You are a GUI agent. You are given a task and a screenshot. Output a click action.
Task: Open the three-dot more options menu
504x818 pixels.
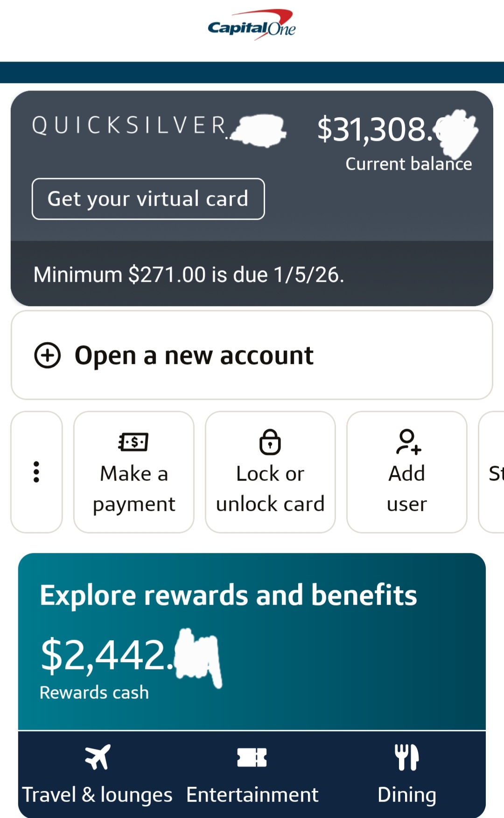coord(36,472)
